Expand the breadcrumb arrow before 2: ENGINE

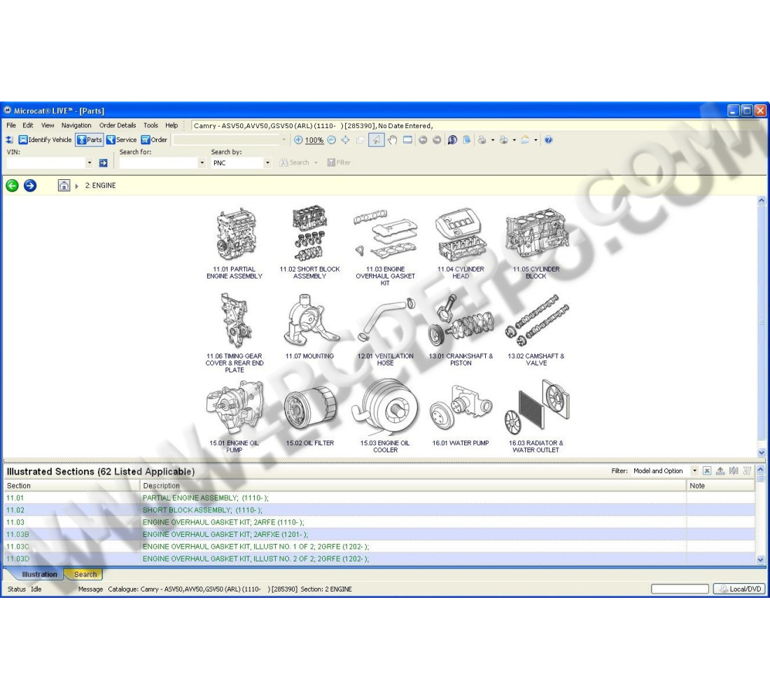76,186
